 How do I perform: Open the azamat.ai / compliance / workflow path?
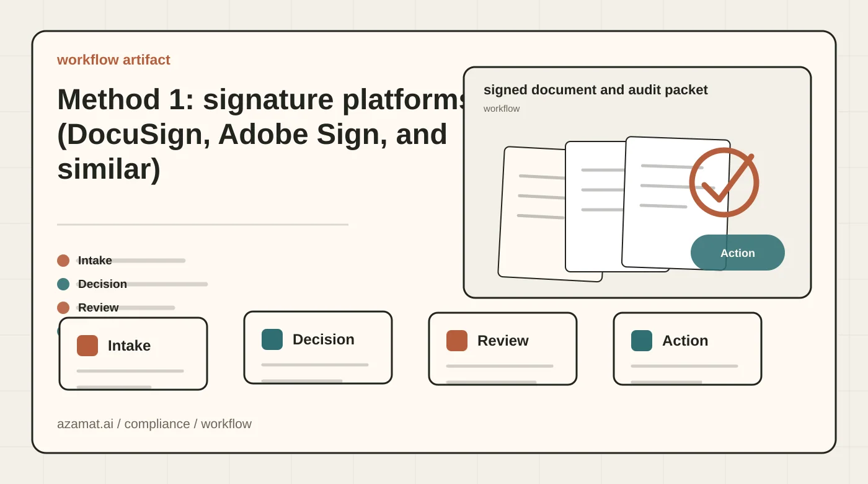pos(154,424)
